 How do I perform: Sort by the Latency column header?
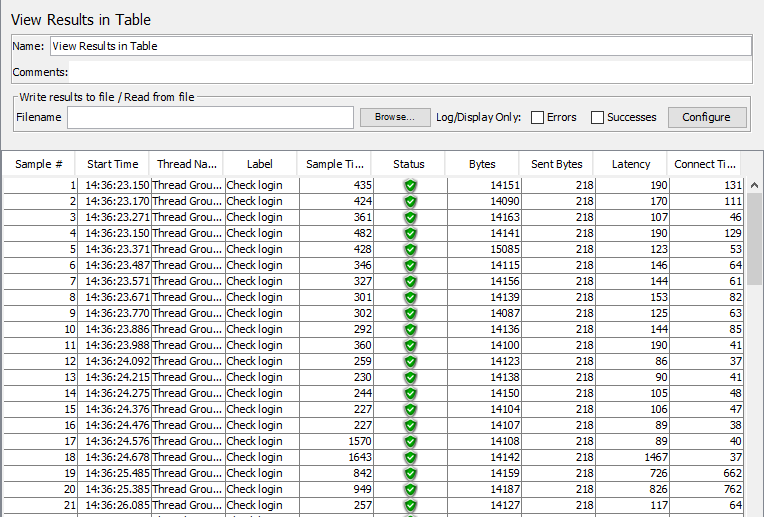[x=630, y=164]
